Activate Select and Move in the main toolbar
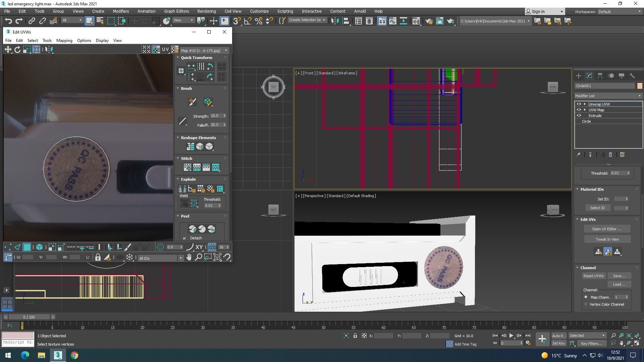 pos(135,20)
